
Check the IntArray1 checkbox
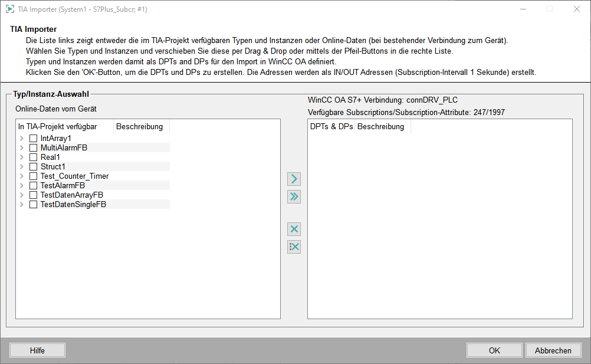pyautogui.click(x=33, y=138)
